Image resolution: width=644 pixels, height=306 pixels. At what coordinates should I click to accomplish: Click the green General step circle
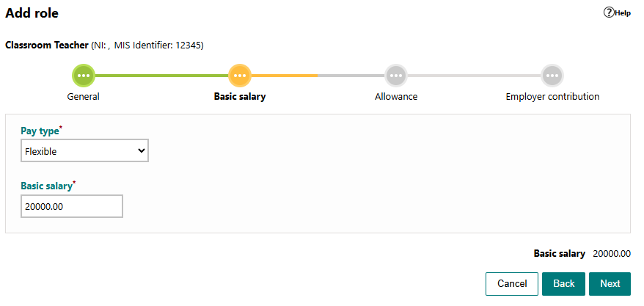84,76
